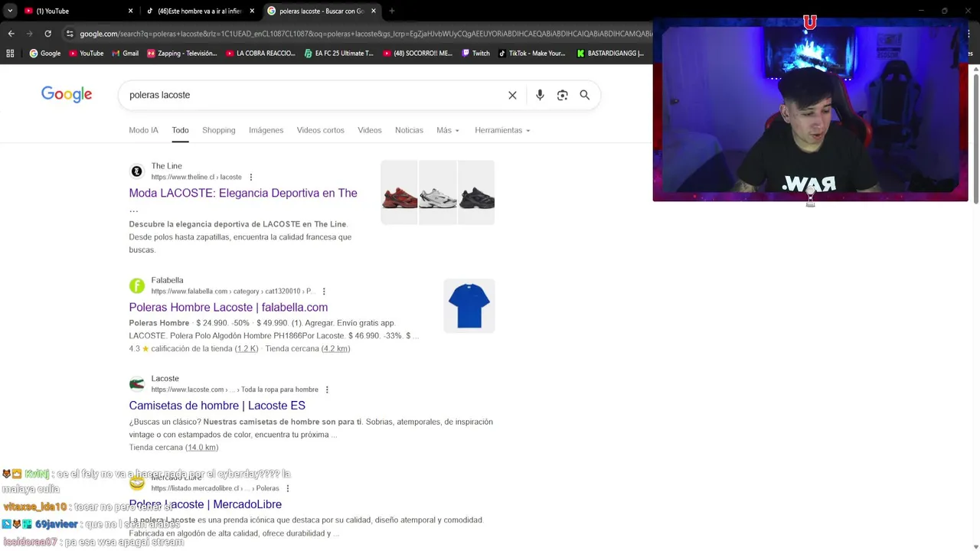Open the YouTube bookmark

[x=87, y=54]
